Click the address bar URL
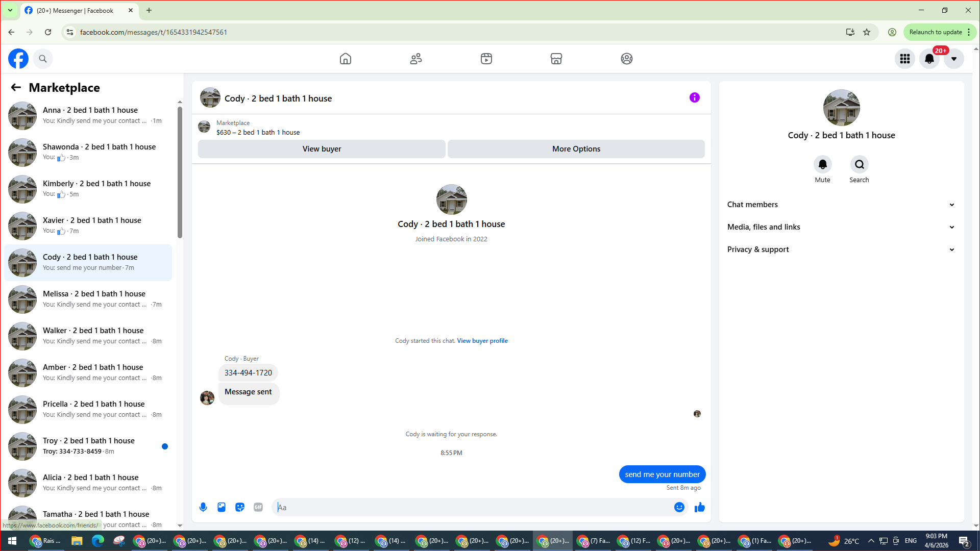This screenshot has width=980, height=551. [x=154, y=32]
